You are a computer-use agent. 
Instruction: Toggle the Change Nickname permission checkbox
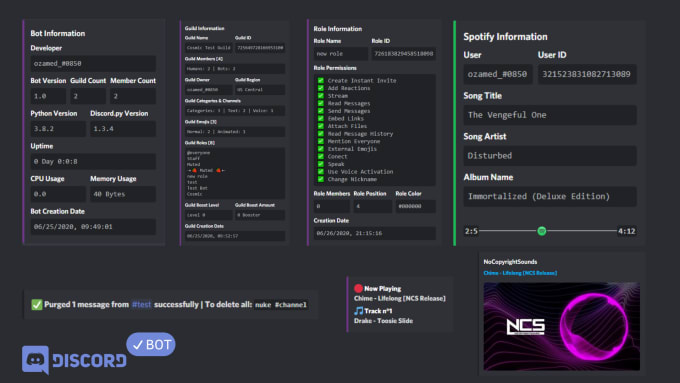pos(320,179)
